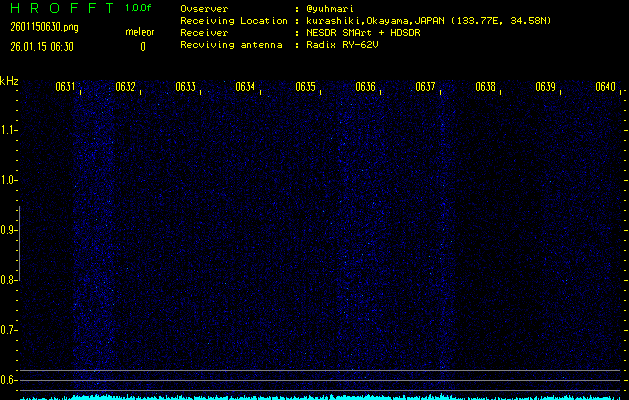Click the 1.0.0f version label
629x400 pixels.
point(139,8)
